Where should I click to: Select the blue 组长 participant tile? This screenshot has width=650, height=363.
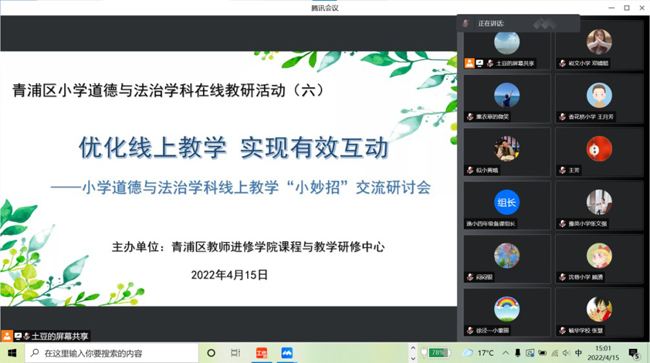pyautogui.click(x=507, y=206)
